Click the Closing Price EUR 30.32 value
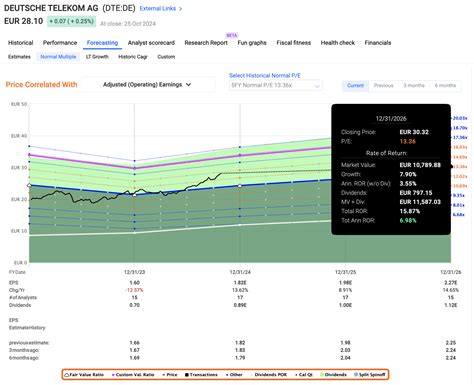Screen dimensions: 474x385 pyautogui.click(x=414, y=132)
